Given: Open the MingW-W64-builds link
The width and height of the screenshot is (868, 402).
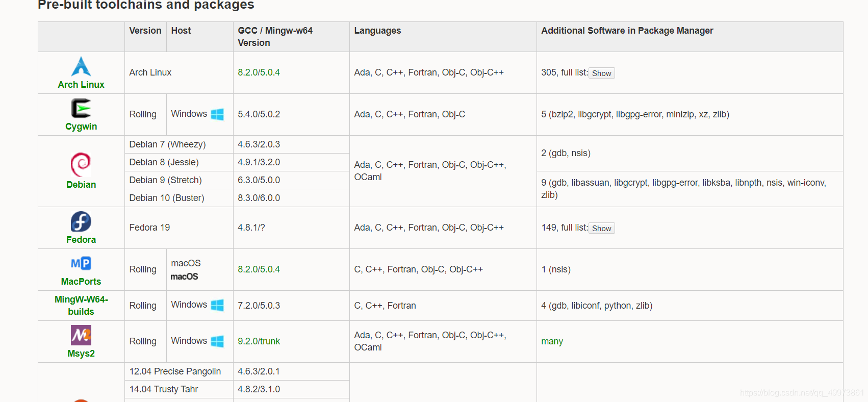Looking at the screenshot, I should pyautogui.click(x=81, y=306).
